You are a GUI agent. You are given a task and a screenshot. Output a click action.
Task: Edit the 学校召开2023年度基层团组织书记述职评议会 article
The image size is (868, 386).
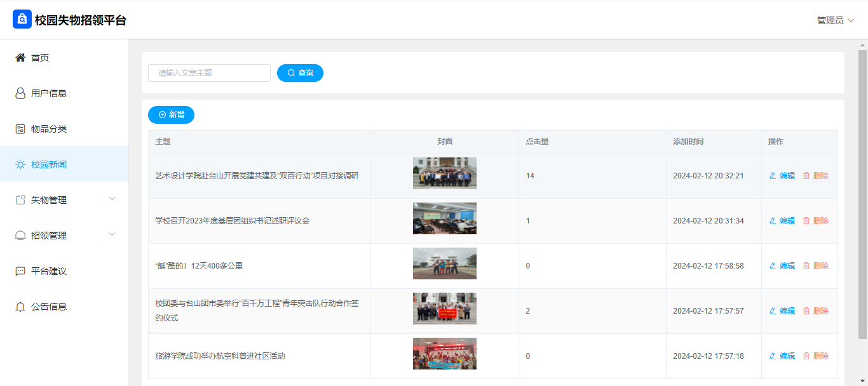[x=782, y=221]
